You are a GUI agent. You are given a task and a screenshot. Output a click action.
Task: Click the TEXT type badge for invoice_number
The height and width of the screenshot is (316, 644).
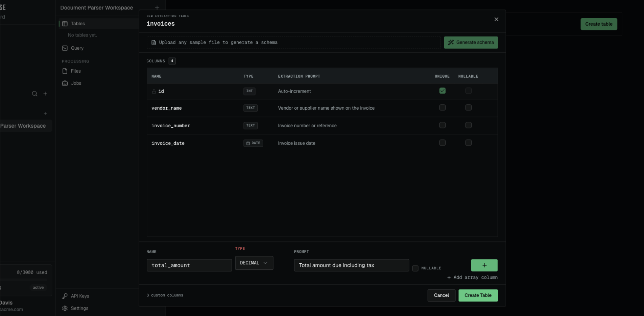251,126
